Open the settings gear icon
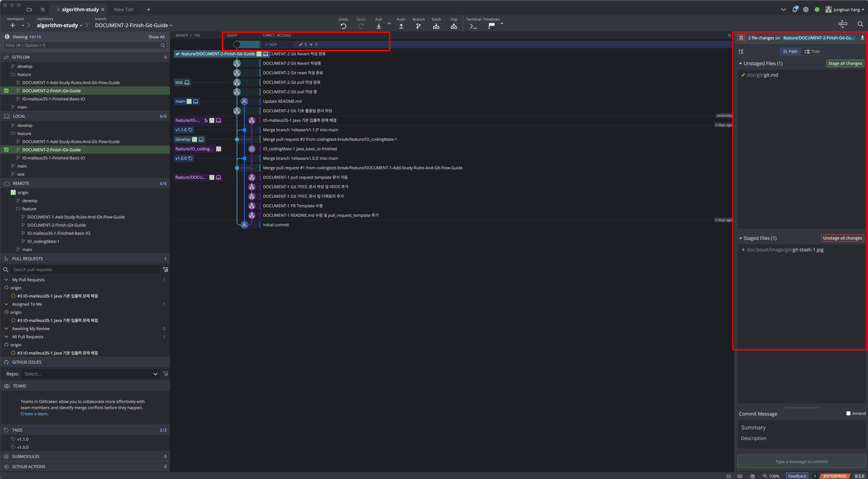Viewport: 868px width, 479px height. pos(806,9)
